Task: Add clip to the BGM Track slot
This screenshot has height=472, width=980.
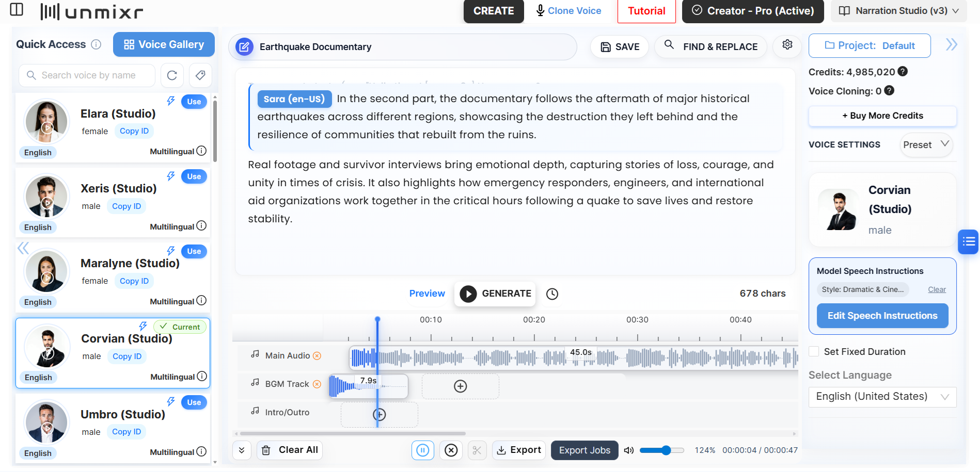Action: (x=460, y=386)
